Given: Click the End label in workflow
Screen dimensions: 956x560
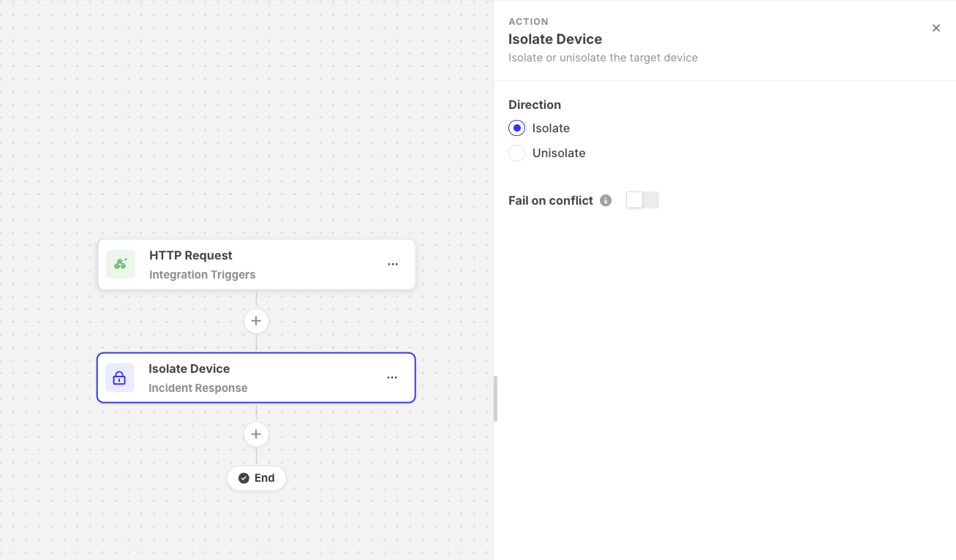Looking at the screenshot, I should point(265,478).
